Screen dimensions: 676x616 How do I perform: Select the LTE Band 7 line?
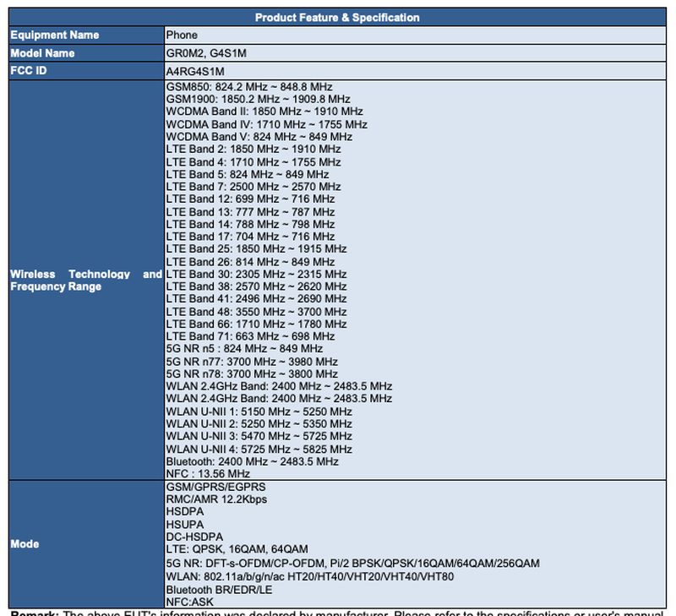point(253,187)
